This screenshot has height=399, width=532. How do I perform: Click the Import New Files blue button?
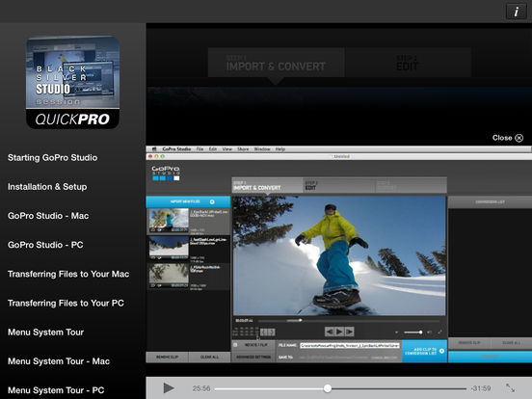click(x=188, y=201)
